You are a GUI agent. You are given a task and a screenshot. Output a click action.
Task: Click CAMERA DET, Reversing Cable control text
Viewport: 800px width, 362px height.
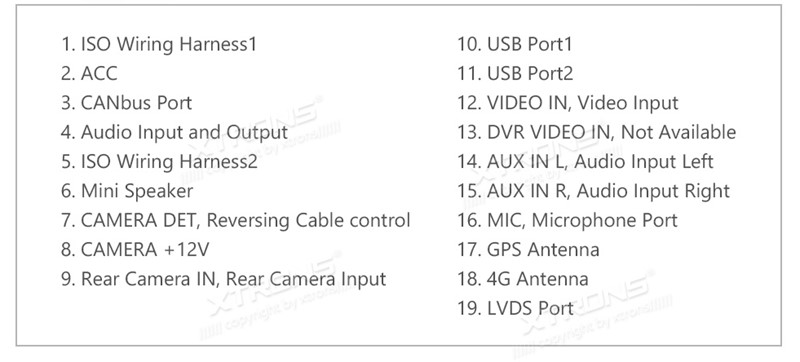click(235, 220)
